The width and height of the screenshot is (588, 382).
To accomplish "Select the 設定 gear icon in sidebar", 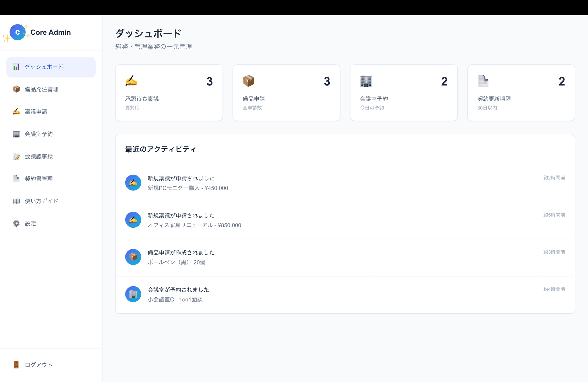I will [x=16, y=223].
